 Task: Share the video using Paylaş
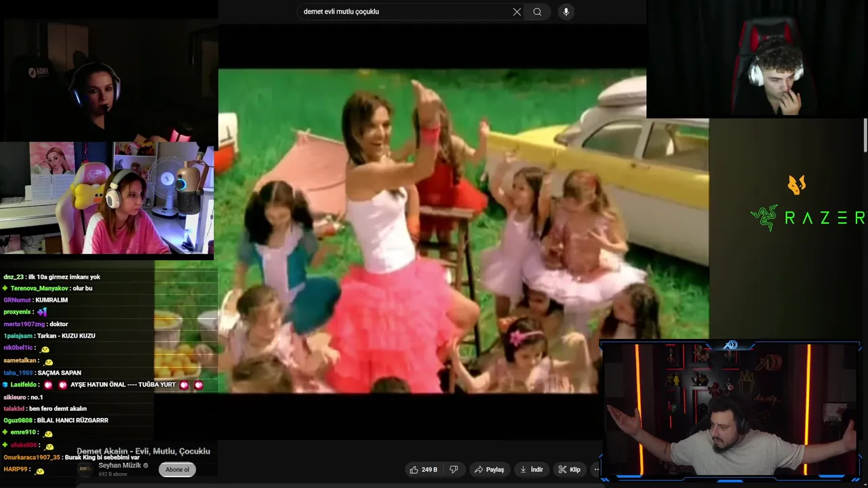(489, 469)
